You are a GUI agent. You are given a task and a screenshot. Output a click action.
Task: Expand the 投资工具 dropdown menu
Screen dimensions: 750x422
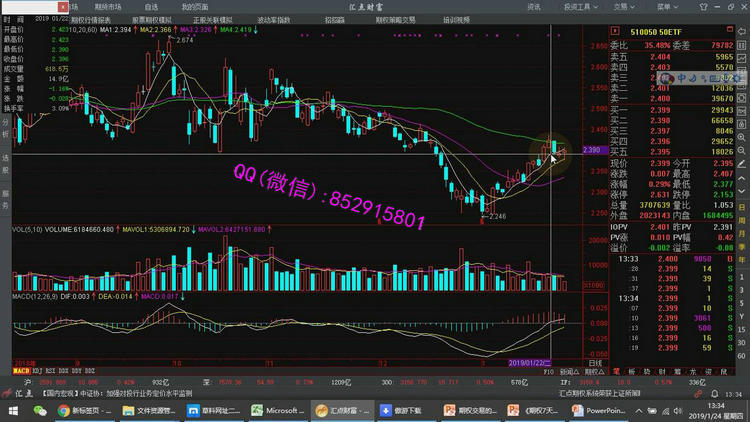tap(579, 7)
